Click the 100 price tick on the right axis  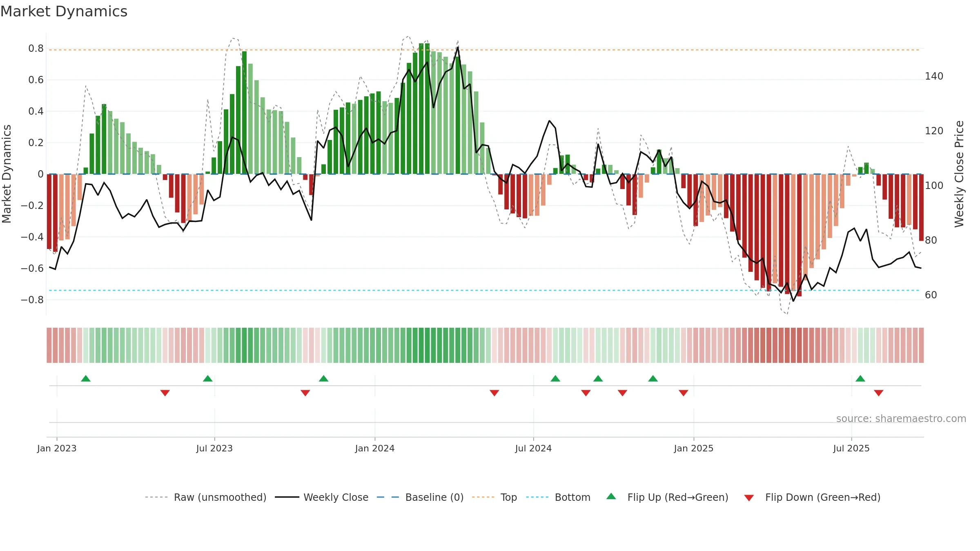point(934,186)
